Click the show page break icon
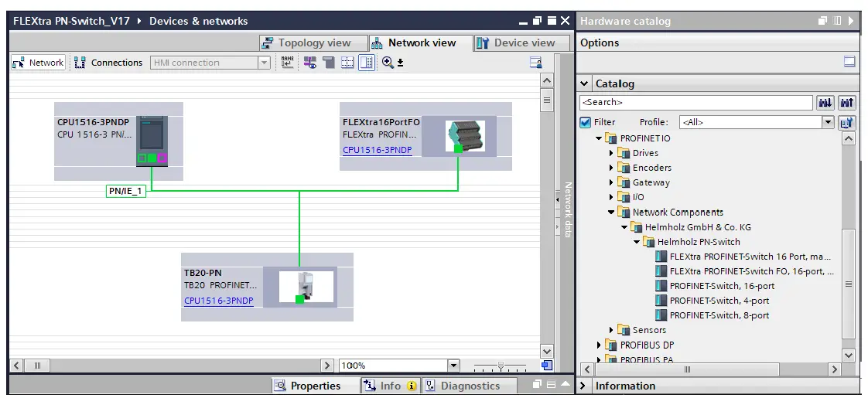Image resolution: width=868 pixels, height=398 pixels. [329, 63]
